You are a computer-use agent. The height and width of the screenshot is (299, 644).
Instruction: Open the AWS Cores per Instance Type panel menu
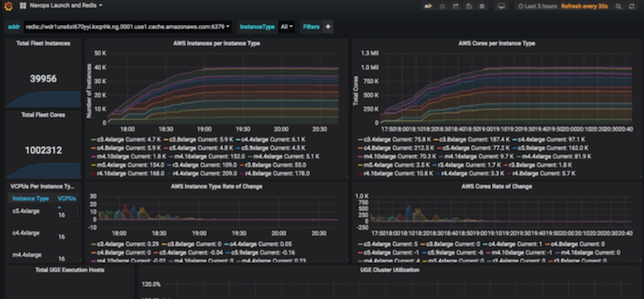(496, 44)
